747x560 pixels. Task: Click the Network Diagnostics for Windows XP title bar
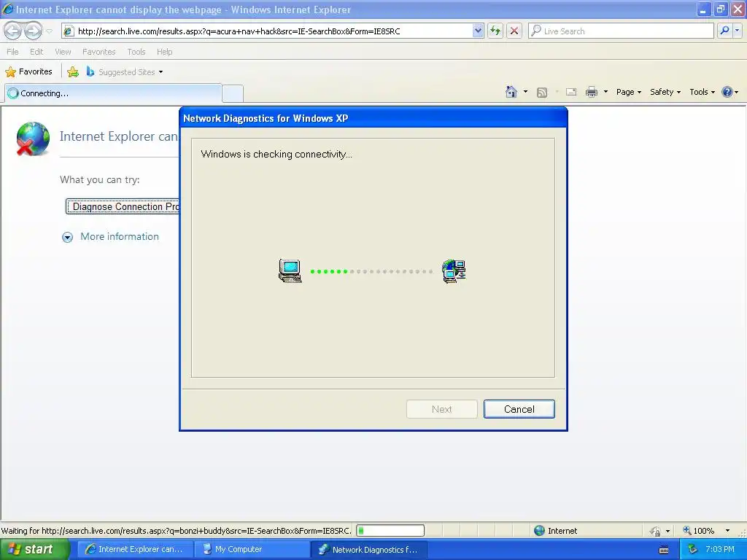[x=373, y=118]
